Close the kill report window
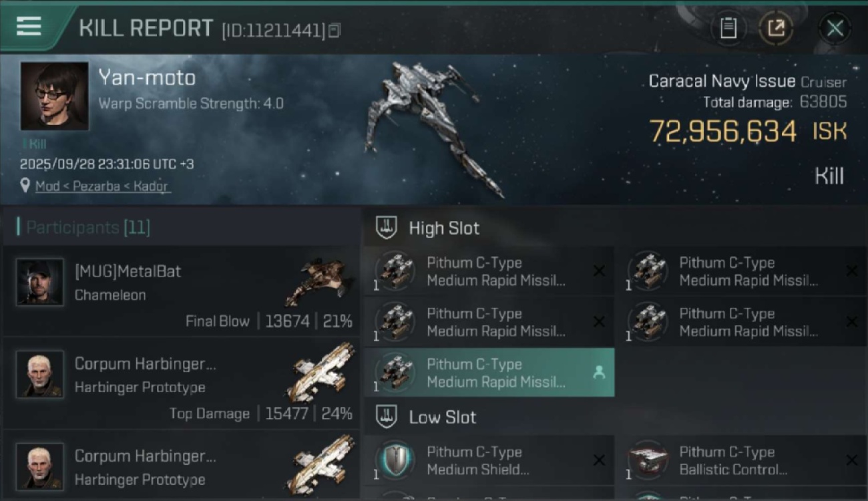Image resolution: width=868 pixels, height=501 pixels. 835,28
